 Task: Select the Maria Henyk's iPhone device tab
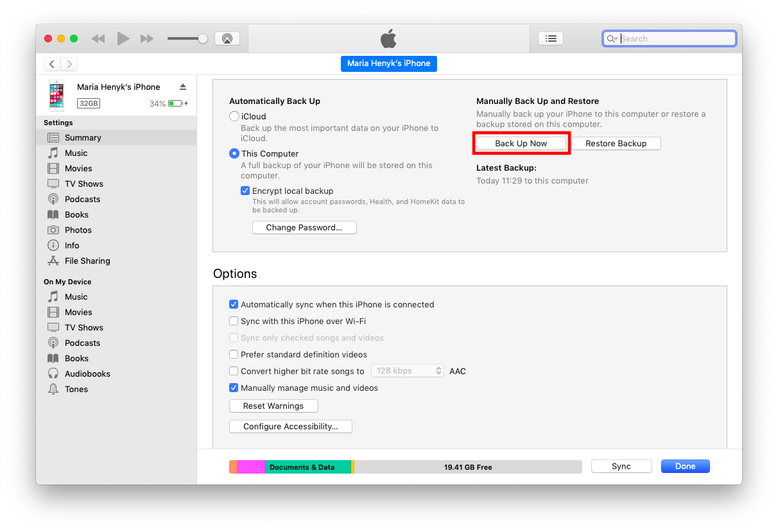pos(389,64)
